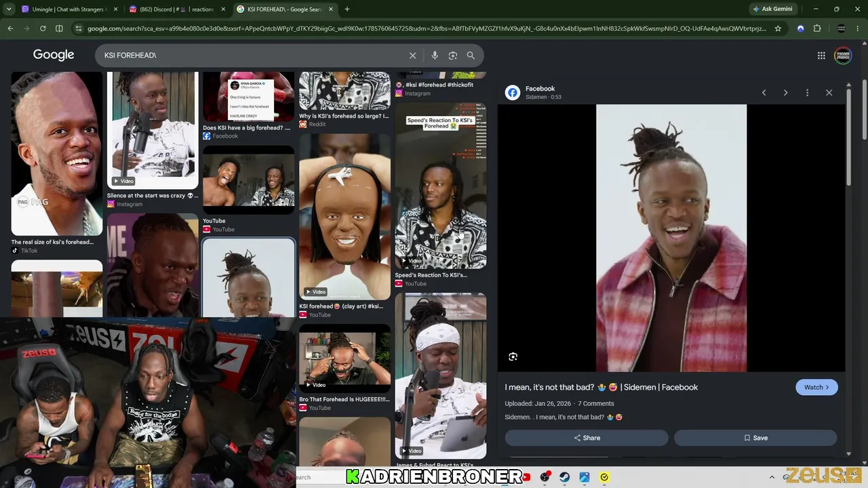Close the Discord tab

click(224, 9)
